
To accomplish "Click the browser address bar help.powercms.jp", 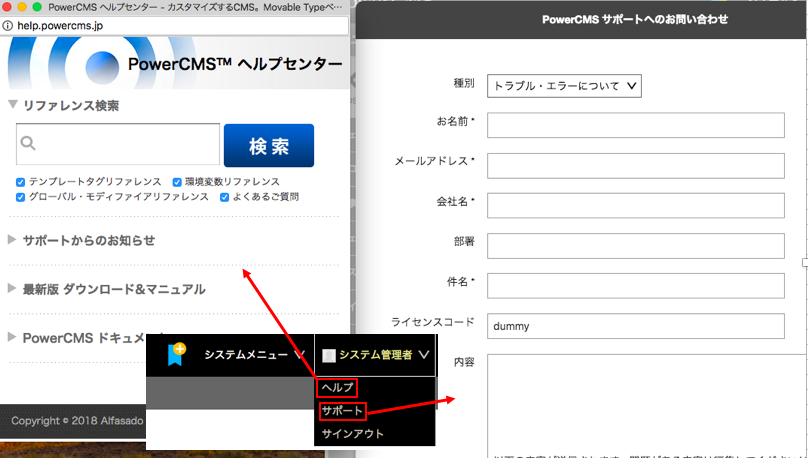I will (x=174, y=25).
